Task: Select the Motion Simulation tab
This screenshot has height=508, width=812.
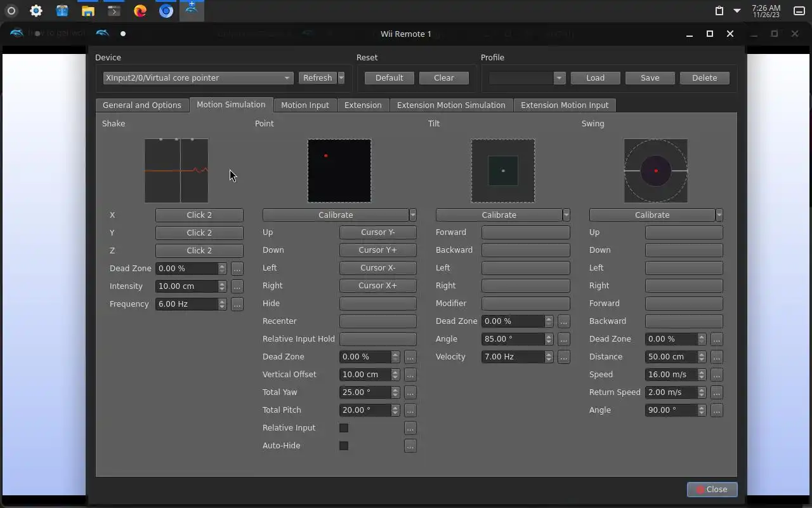Action: coord(231,104)
